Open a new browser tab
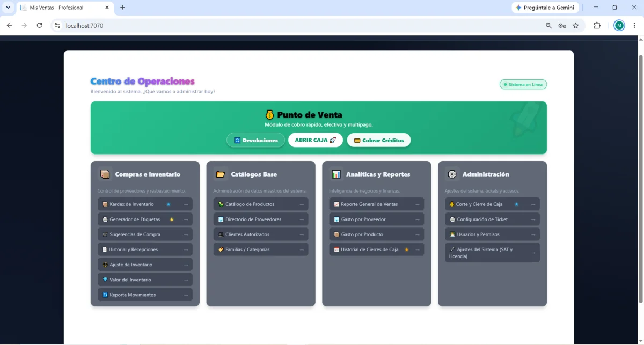Screen dimensions: 644x345 click(122, 8)
